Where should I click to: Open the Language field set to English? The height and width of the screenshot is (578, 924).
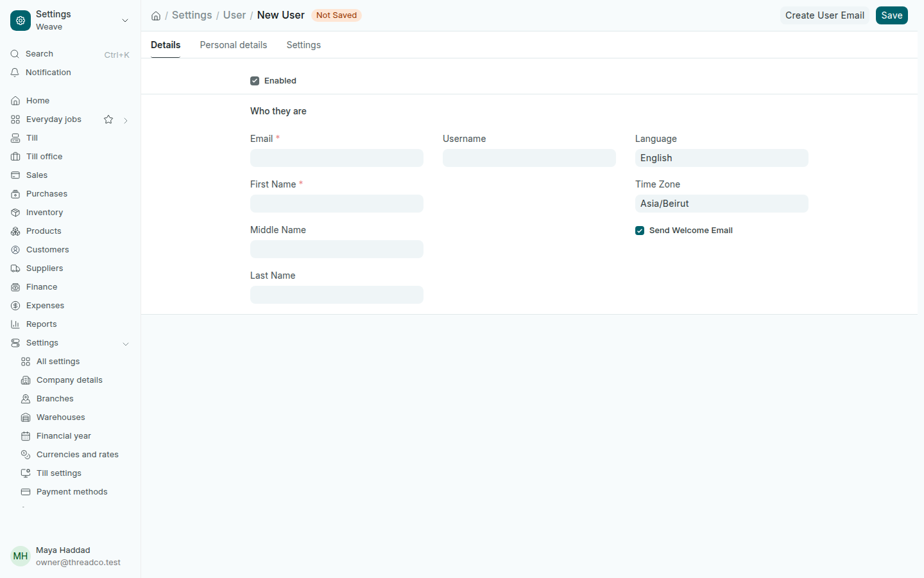click(722, 158)
